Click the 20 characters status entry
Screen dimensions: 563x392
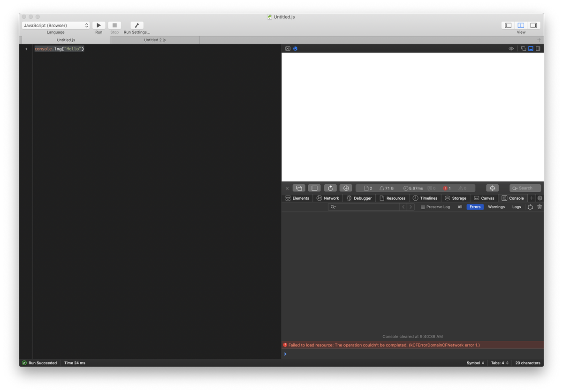[x=528, y=363]
